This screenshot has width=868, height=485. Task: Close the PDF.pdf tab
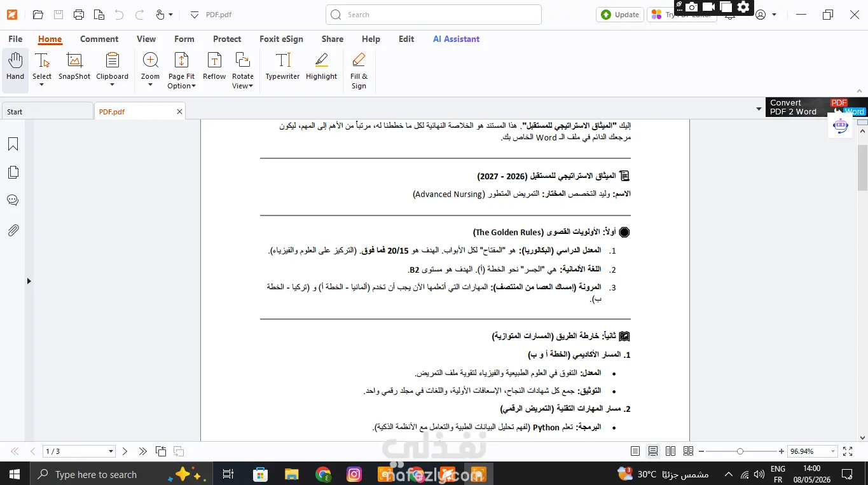click(180, 111)
